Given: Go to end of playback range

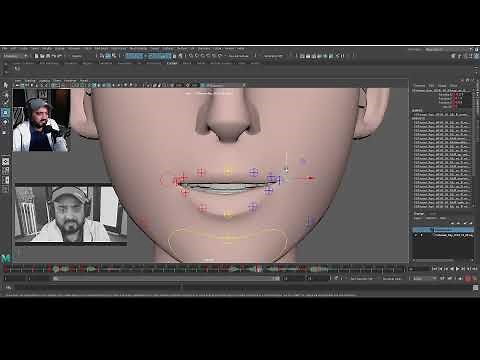Looking at the screenshot, I should pos(475,268).
